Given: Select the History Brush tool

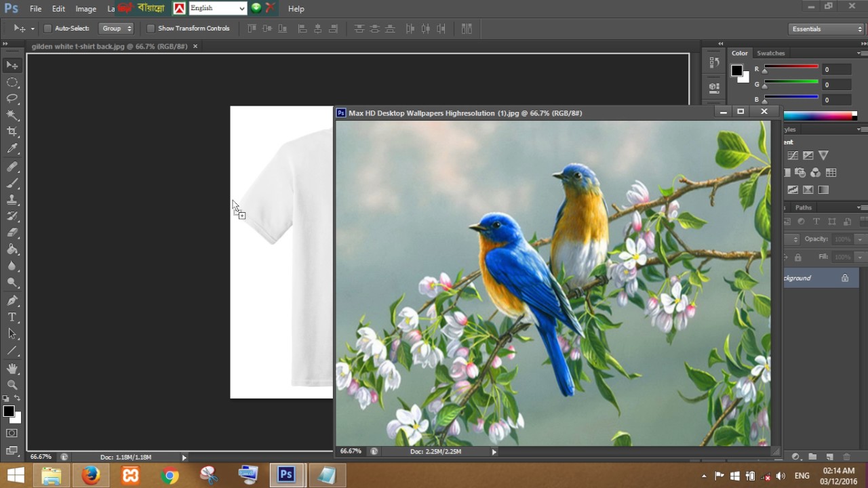Looking at the screenshot, I should click(x=12, y=216).
